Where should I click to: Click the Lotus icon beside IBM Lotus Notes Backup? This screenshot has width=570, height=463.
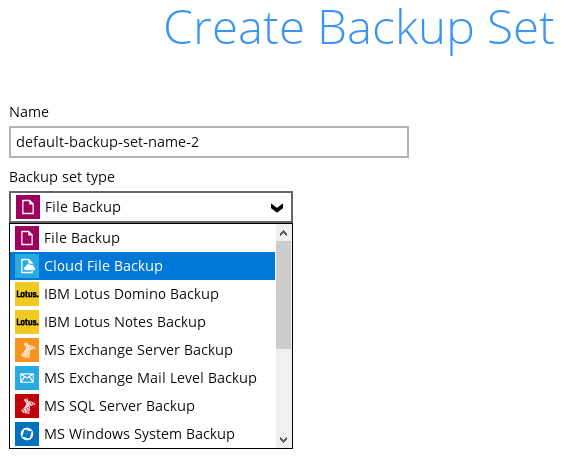(x=27, y=322)
